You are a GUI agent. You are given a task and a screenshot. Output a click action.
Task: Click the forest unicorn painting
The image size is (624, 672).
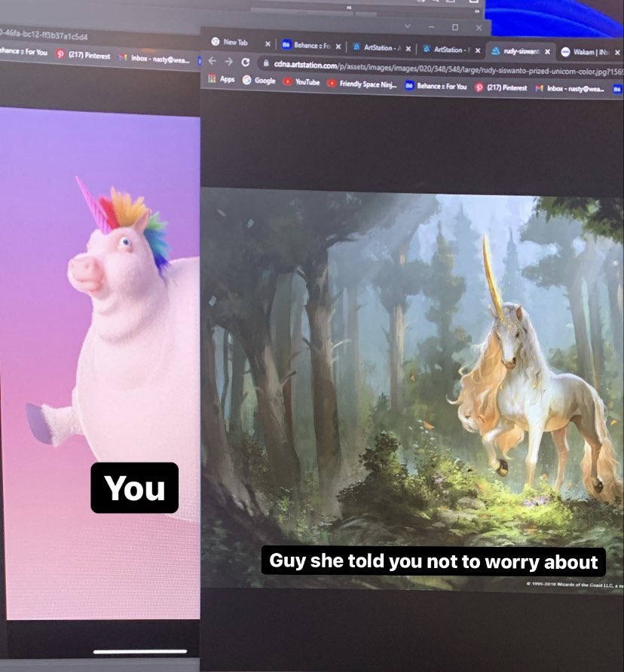(411, 390)
